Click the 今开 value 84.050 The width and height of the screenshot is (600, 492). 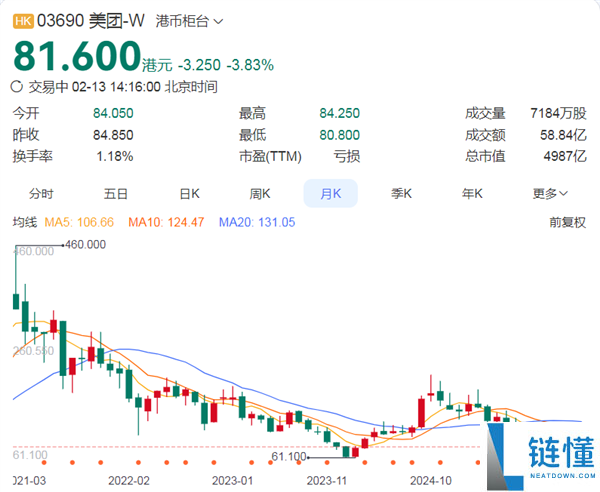pyautogui.click(x=113, y=113)
